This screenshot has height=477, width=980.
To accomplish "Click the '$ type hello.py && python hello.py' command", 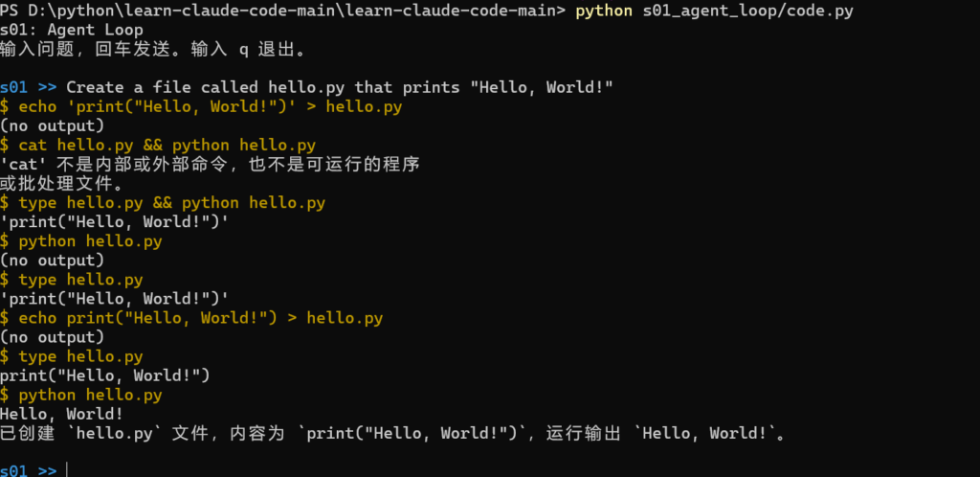I will (163, 203).
